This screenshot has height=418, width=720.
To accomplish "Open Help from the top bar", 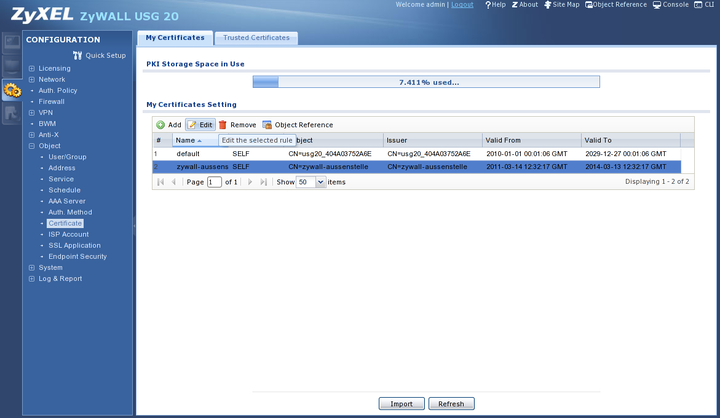I will pos(495,5).
